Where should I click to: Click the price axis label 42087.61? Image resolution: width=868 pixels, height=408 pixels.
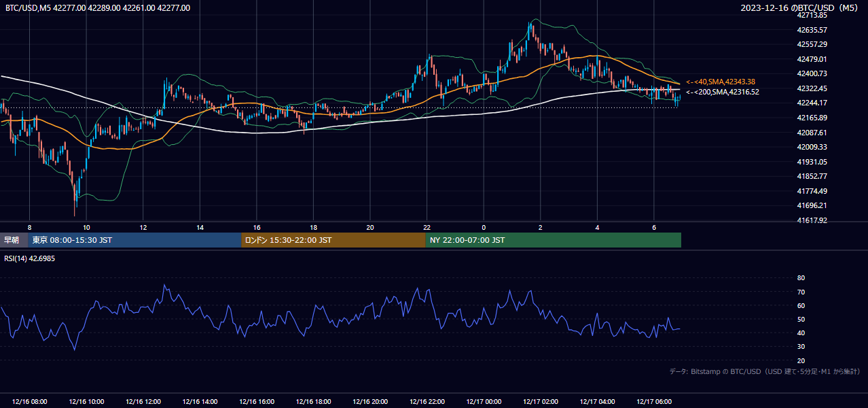click(x=812, y=133)
